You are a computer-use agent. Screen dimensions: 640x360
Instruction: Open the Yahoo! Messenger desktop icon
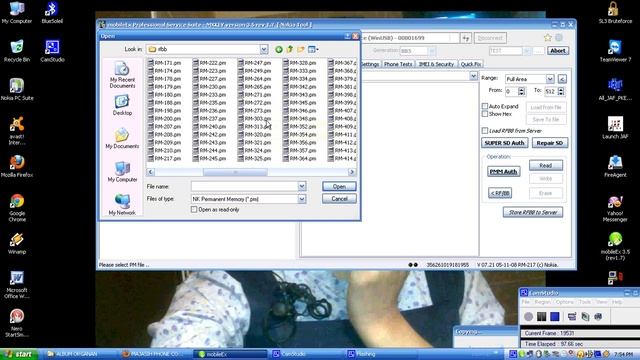615,209
